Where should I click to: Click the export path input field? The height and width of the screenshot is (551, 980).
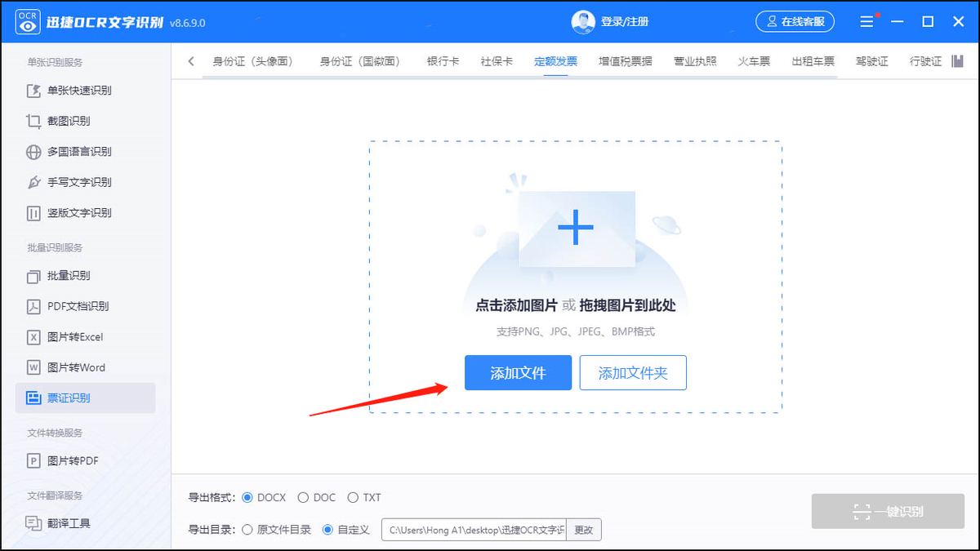tap(474, 530)
